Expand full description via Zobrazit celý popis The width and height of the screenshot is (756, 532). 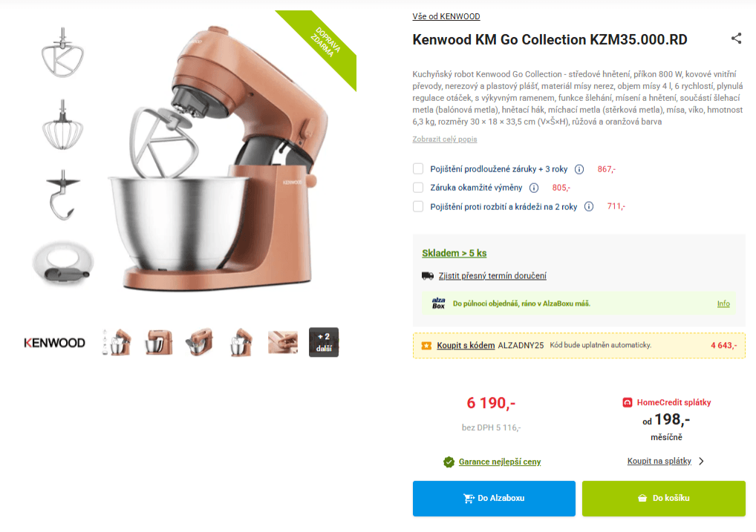(445, 139)
